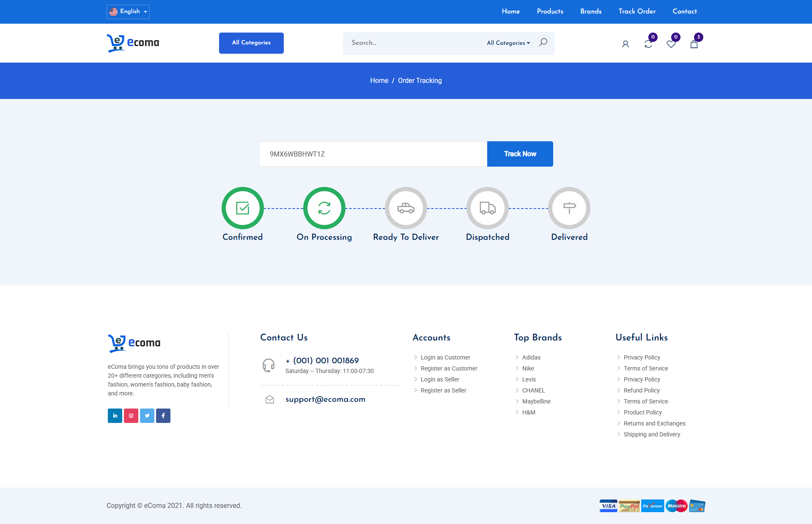The image size is (812, 524).
Task: Go to Products in top menu
Action: click(x=550, y=11)
